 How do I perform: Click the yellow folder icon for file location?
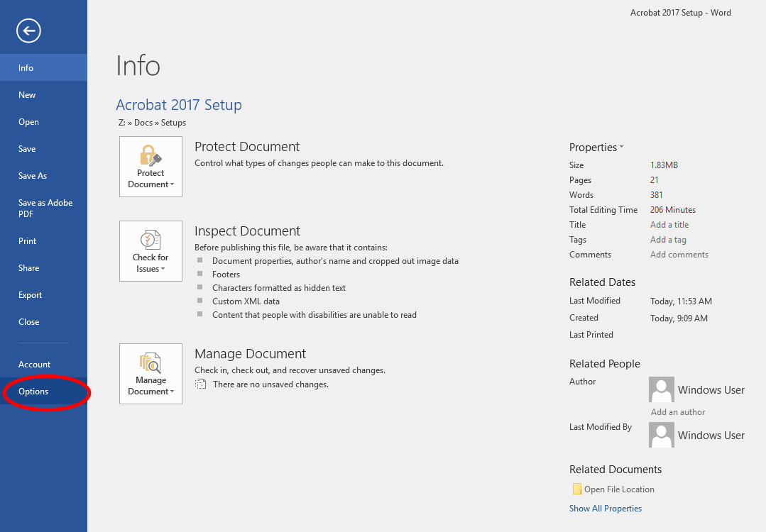tap(576, 489)
